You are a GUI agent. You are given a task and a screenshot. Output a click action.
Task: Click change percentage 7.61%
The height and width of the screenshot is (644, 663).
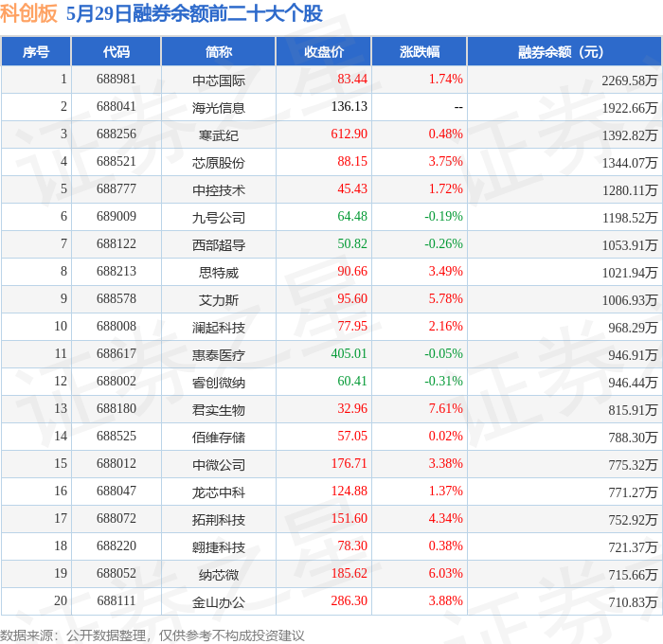click(x=446, y=409)
